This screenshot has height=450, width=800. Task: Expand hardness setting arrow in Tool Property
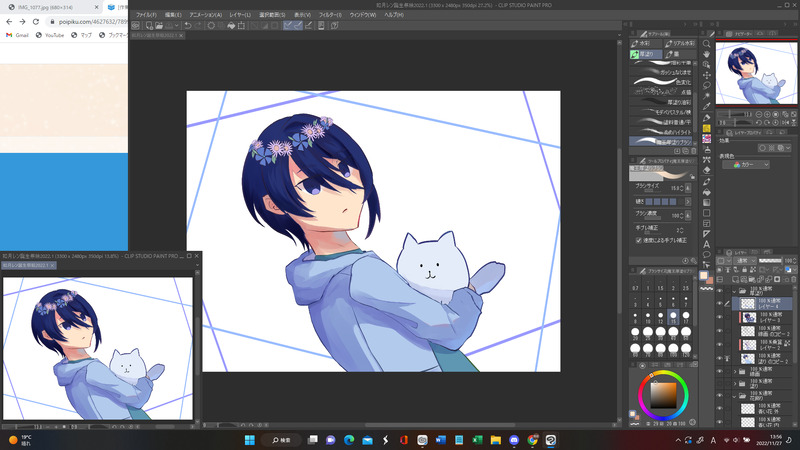[x=688, y=202]
